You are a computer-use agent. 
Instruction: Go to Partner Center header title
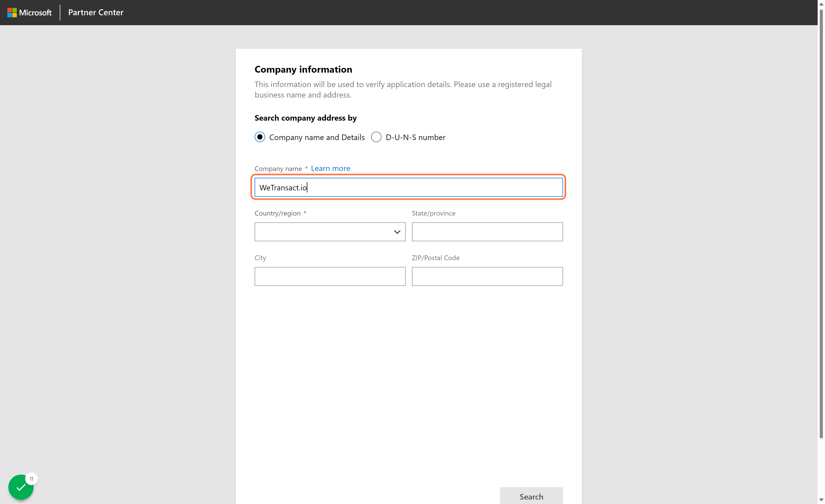pyautogui.click(x=96, y=12)
